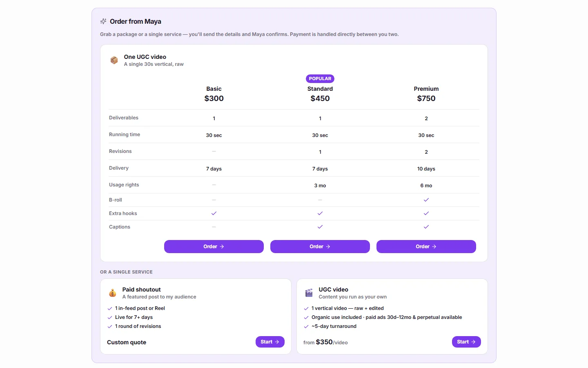Click the B-roll checkmark under Premium

[426, 200]
